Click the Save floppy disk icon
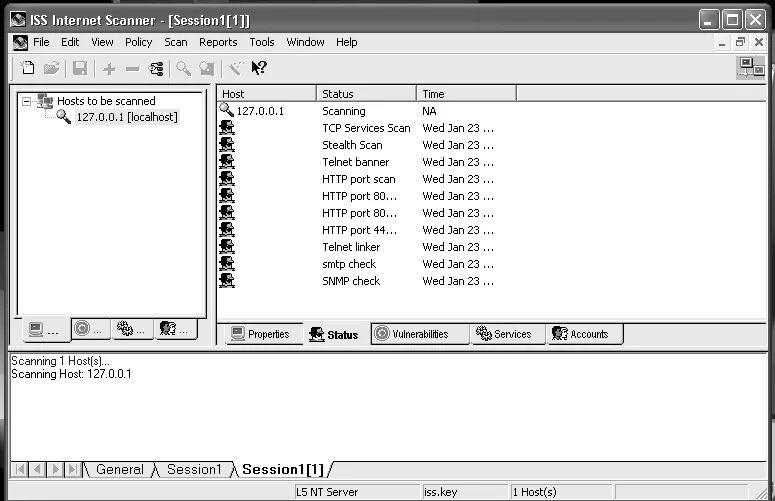 pos(80,68)
